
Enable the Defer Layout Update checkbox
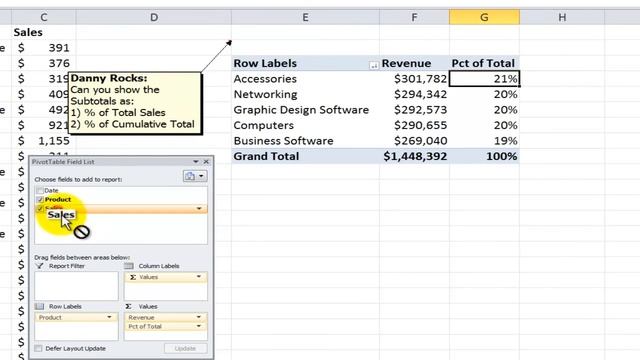tap(38, 349)
